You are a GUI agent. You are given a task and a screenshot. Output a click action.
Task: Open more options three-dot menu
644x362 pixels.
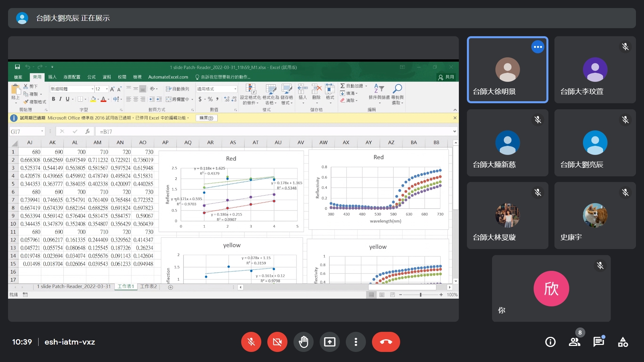(x=356, y=342)
